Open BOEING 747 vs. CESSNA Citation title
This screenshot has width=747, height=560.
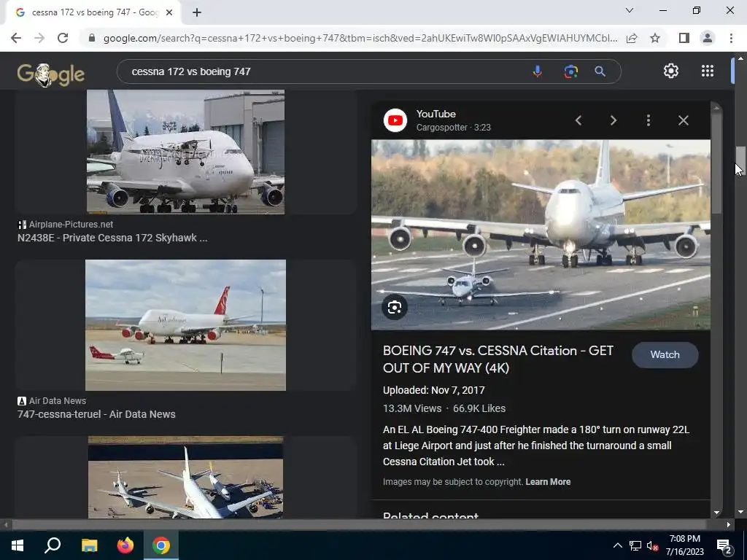coord(498,359)
